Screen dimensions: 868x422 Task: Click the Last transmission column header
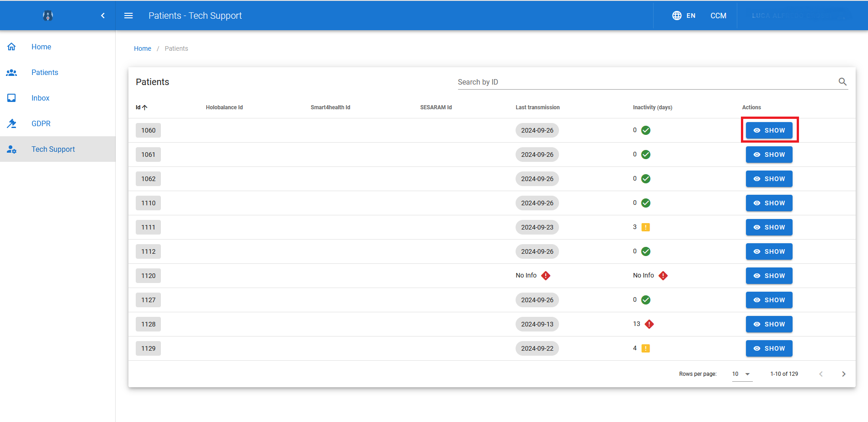coord(538,107)
